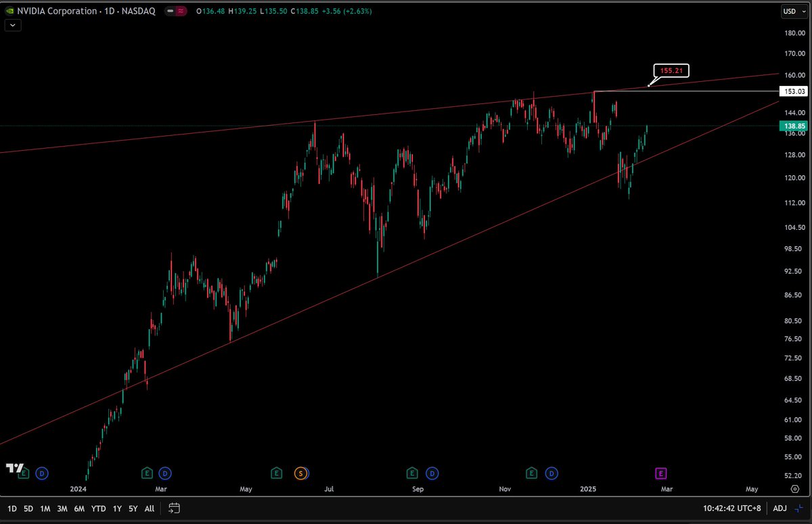Switch to the 1D range

tap(12, 508)
